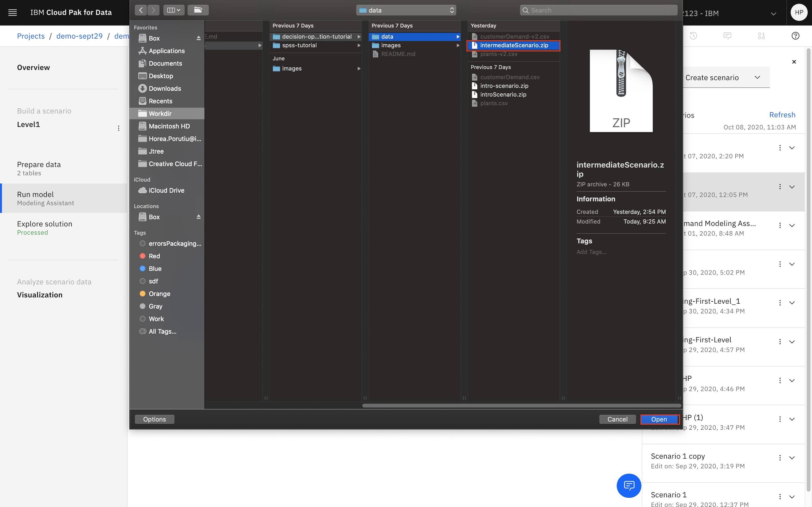Open the hamburger navigation menu
Image resolution: width=812 pixels, height=507 pixels.
click(x=12, y=13)
